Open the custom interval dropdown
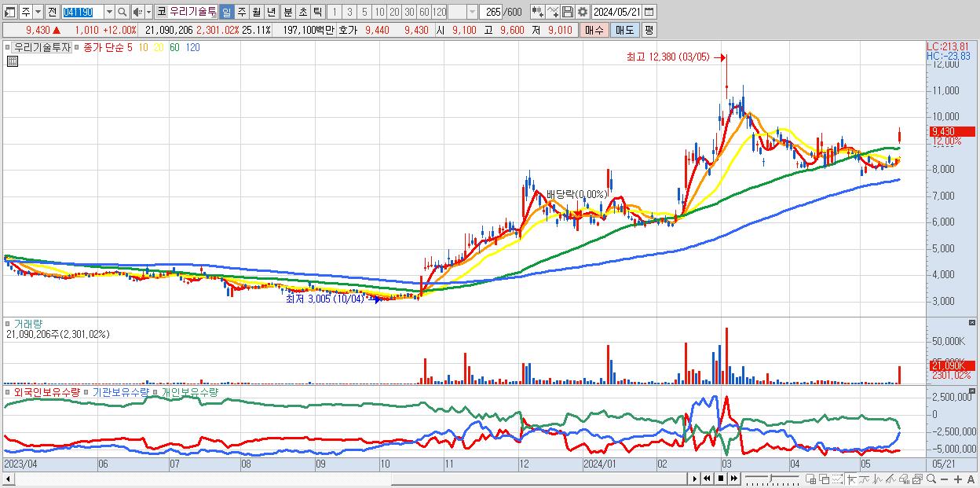This screenshot has width=980, height=488. point(472,12)
